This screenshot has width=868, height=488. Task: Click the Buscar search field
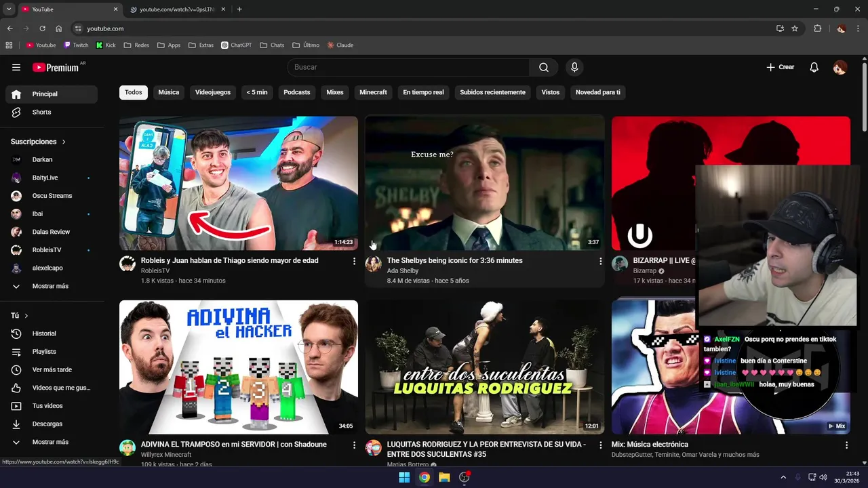pos(408,67)
